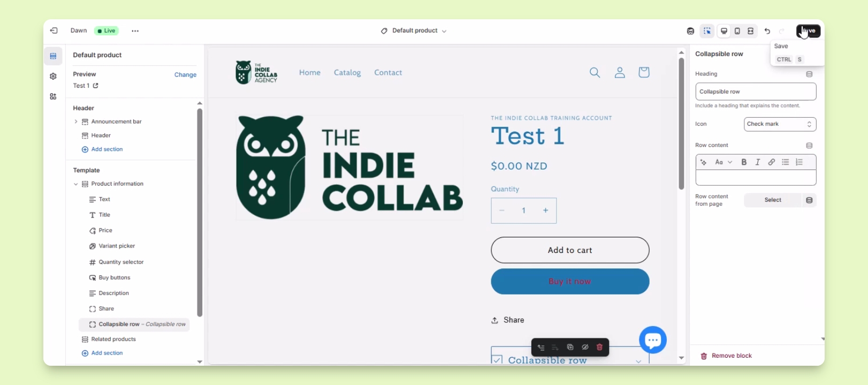Click Change next to Preview
Image resolution: width=868 pixels, height=385 pixels.
coord(185,75)
